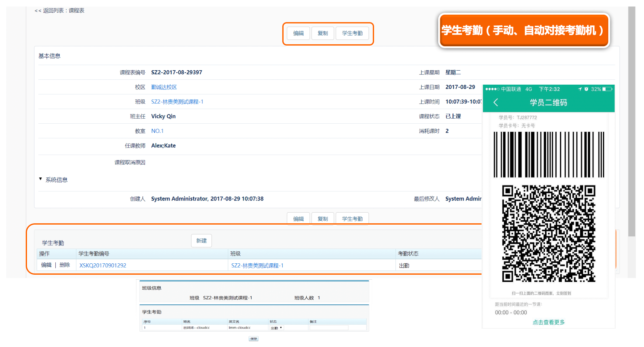Screen dimensions: 644x347
Task: Click the 上课星期 value 星期二
Action: point(453,72)
